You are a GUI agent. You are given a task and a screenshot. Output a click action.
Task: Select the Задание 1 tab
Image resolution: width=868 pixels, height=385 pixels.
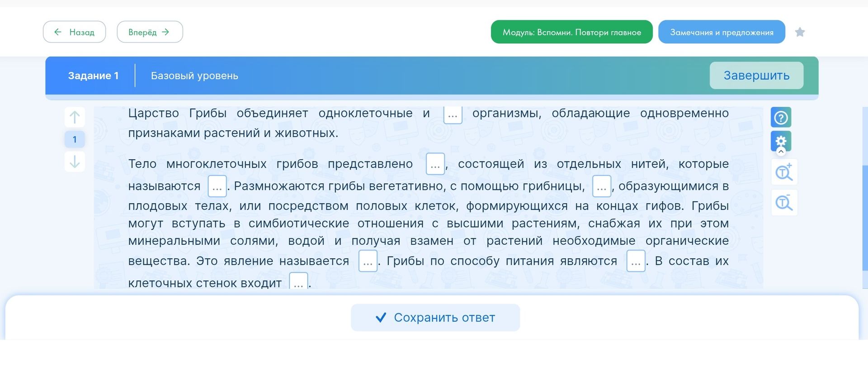93,76
